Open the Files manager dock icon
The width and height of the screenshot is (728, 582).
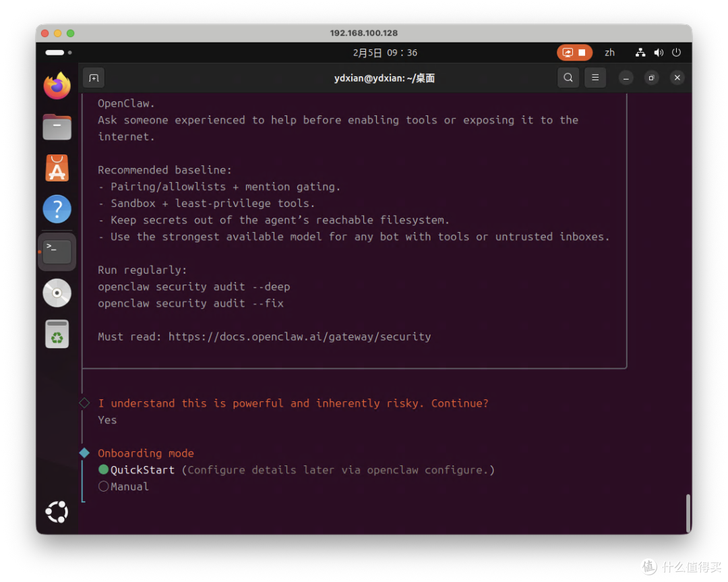57,127
